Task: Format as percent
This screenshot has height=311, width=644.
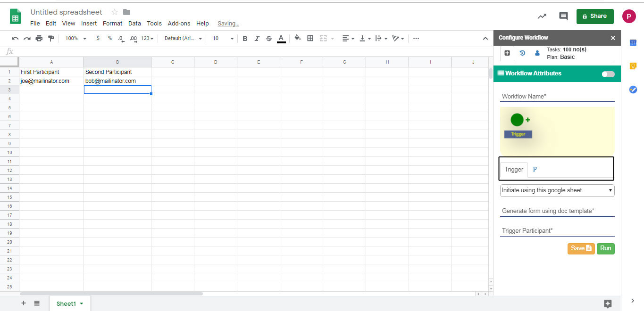Action: (110, 38)
